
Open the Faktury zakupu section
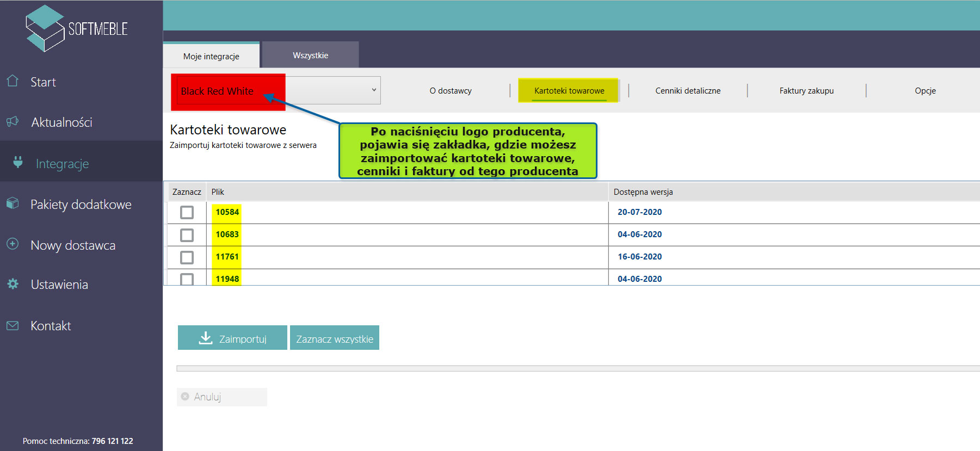[806, 91]
